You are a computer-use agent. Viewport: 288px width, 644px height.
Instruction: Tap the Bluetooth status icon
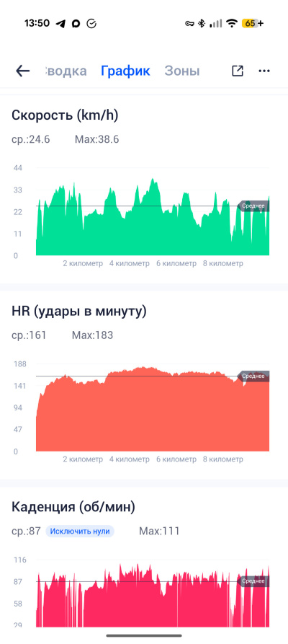click(201, 23)
